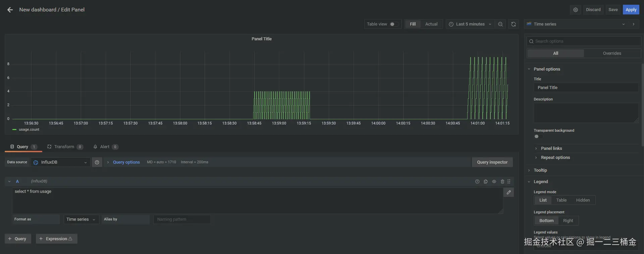
Task: Save the dashboard
Action: tap(613, 10)
